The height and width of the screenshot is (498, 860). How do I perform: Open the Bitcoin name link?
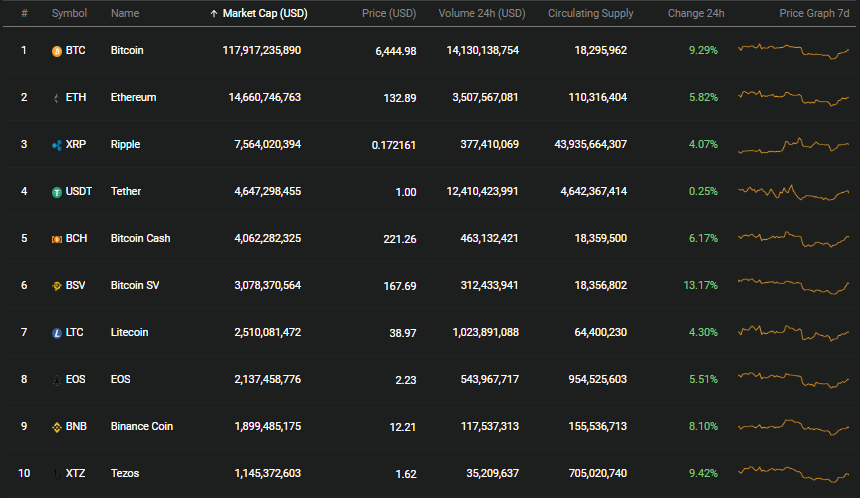[127, 50]
